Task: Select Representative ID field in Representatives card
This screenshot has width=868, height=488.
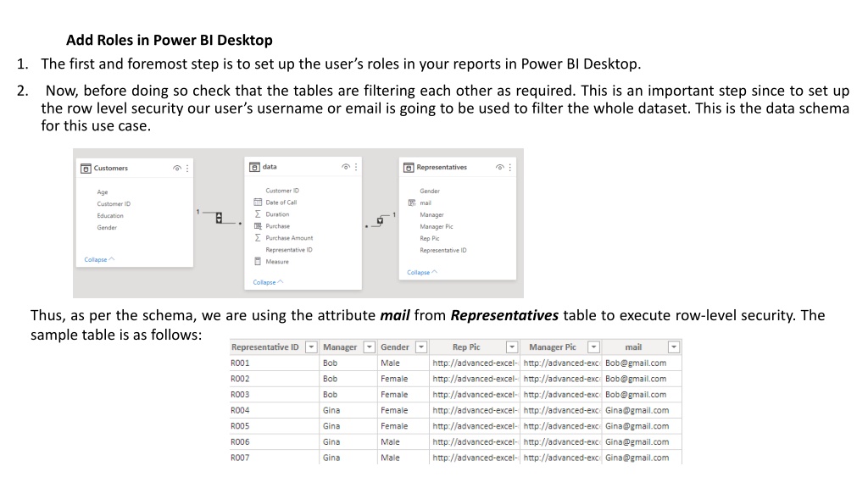Action: [442, 250]
